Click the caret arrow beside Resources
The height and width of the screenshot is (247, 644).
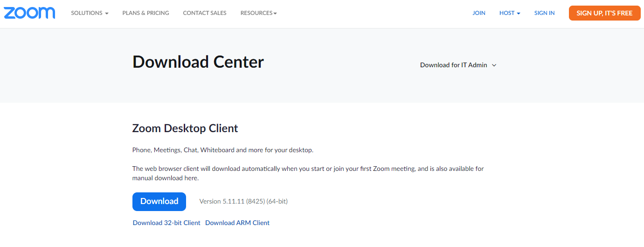point(275,14)
